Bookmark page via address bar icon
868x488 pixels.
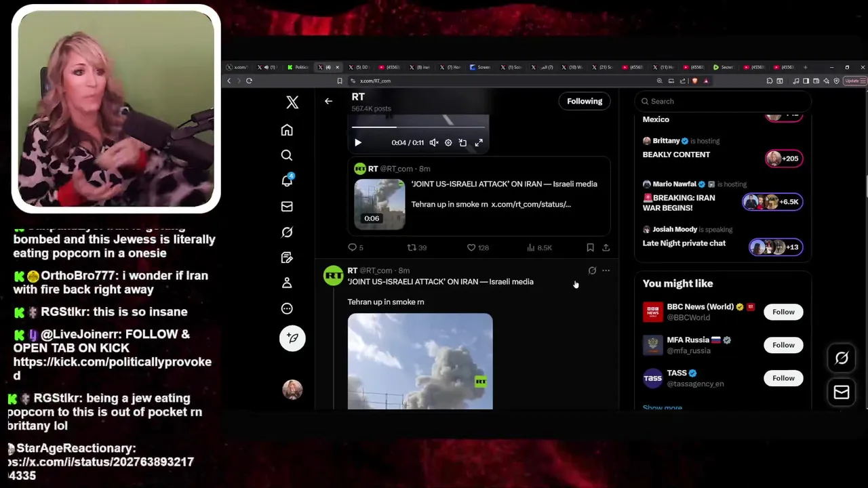(x=340, y=81)
